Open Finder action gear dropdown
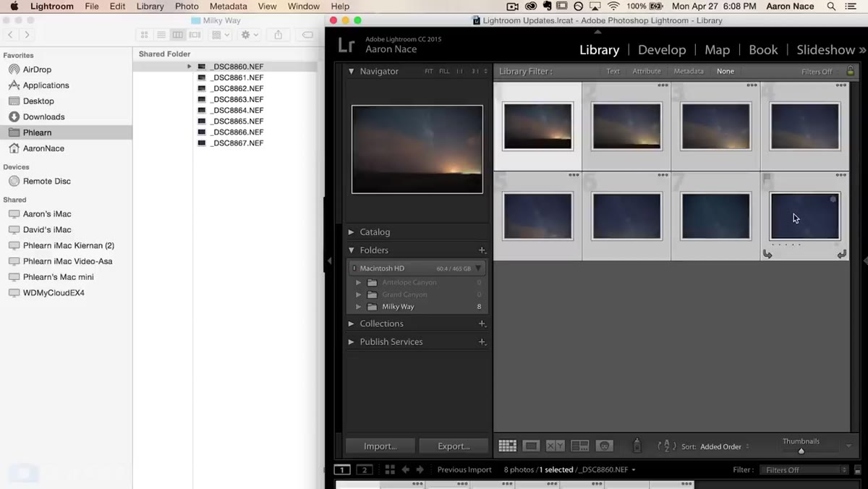The width and height of the screenshot is (868, 489). [x=250, y=35]
